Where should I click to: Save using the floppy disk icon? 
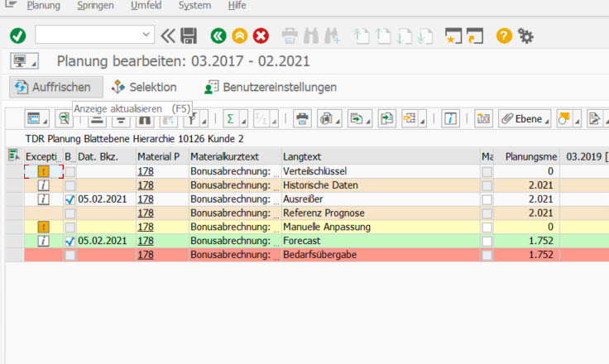pyautogui.click(x=189, y=36)
